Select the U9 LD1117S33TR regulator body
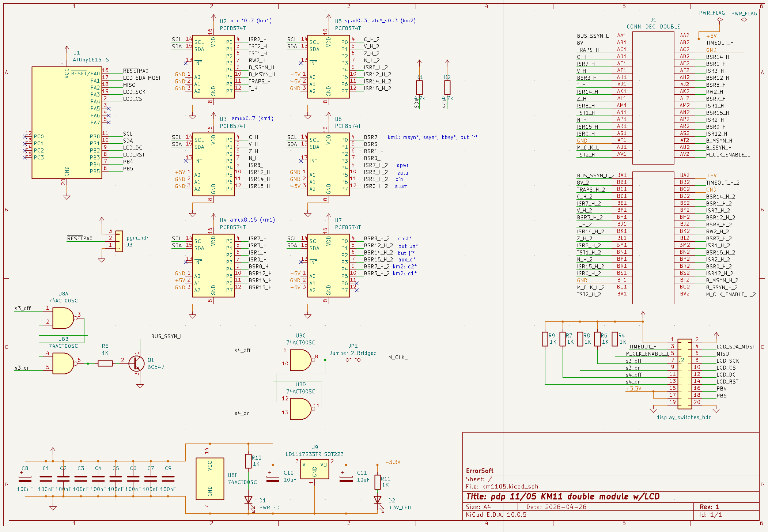This screenshot has height=532, width=768. click(314, 469)
